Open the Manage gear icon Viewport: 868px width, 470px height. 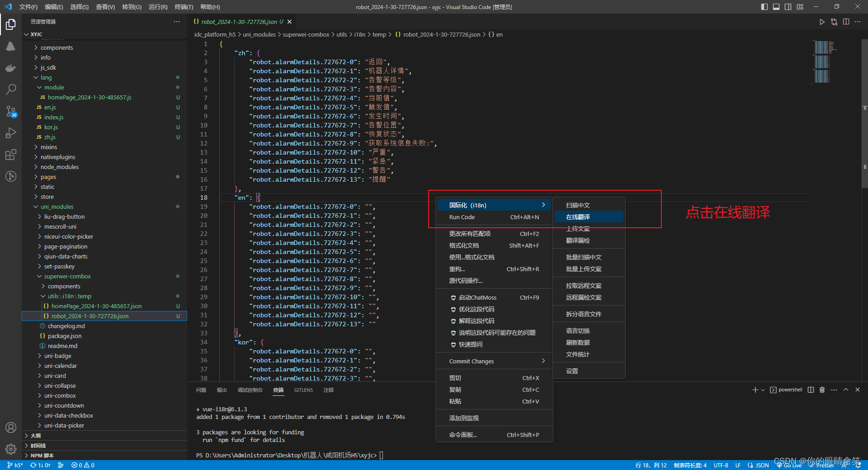click(x=11, y=449)
